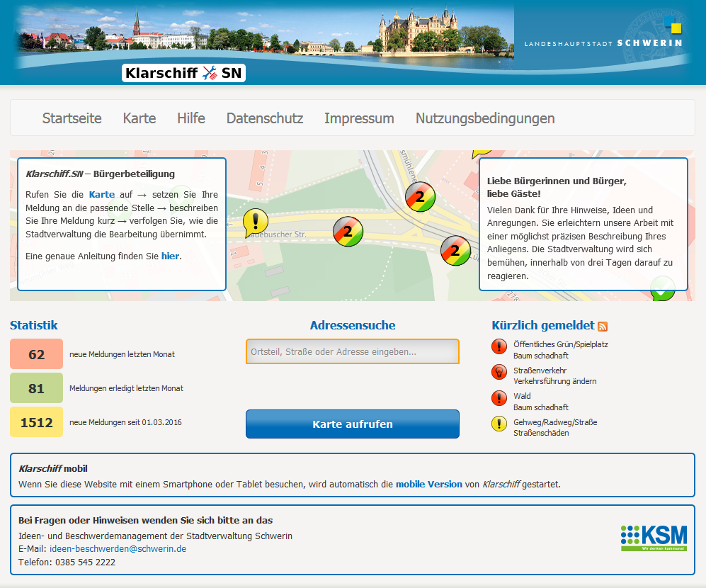Click red exclamation icon beside Wald

click(499, 398)
